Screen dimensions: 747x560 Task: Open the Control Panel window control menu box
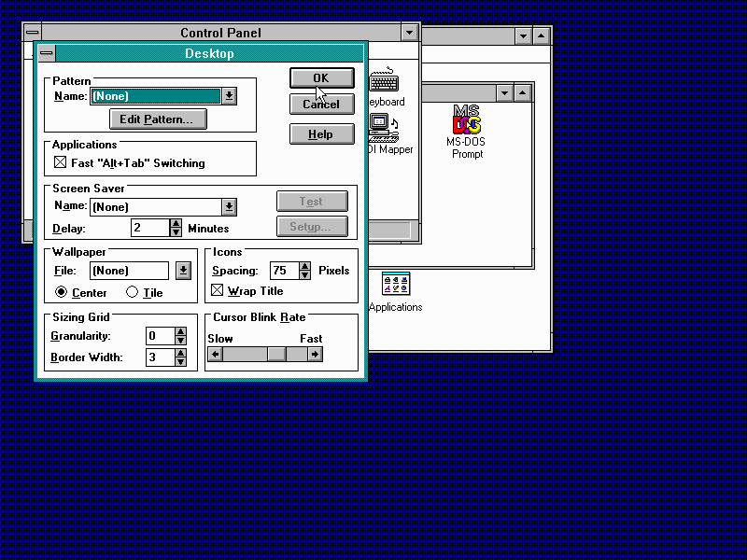[33, 33]
